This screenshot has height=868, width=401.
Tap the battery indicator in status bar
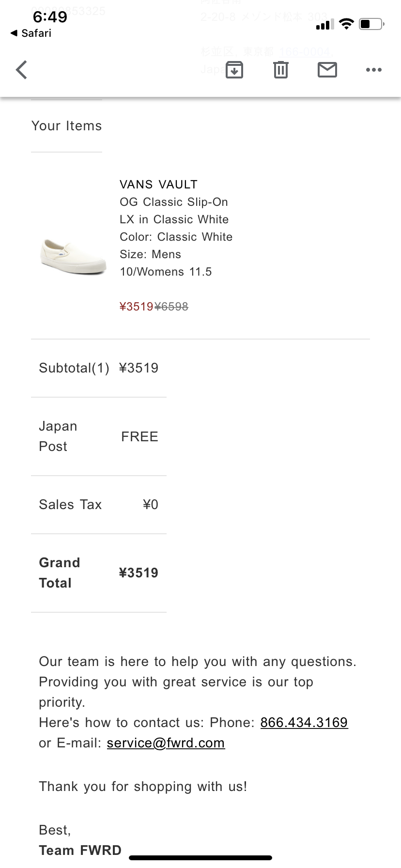tap(371, 24)
